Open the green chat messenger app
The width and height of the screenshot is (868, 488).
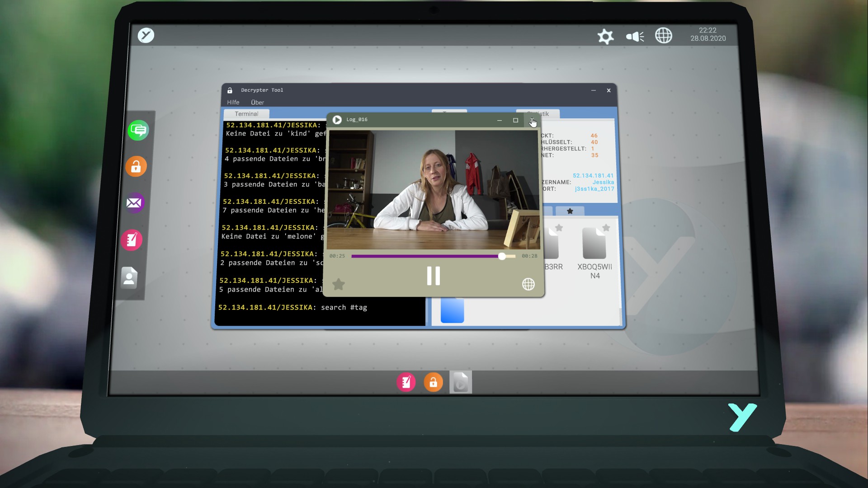click(138, 131)
